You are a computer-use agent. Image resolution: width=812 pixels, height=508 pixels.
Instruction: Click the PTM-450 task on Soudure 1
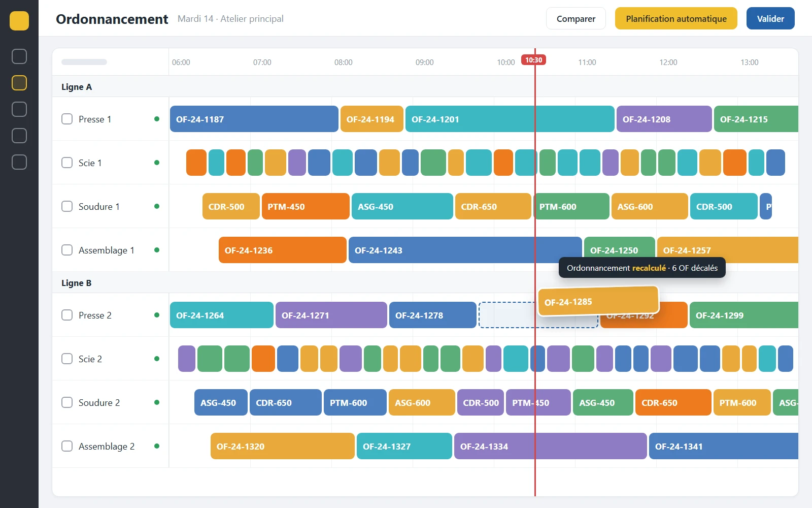coord(306,206)
